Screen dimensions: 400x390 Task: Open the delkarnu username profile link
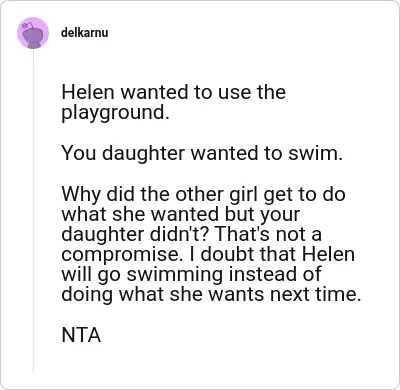85,33
